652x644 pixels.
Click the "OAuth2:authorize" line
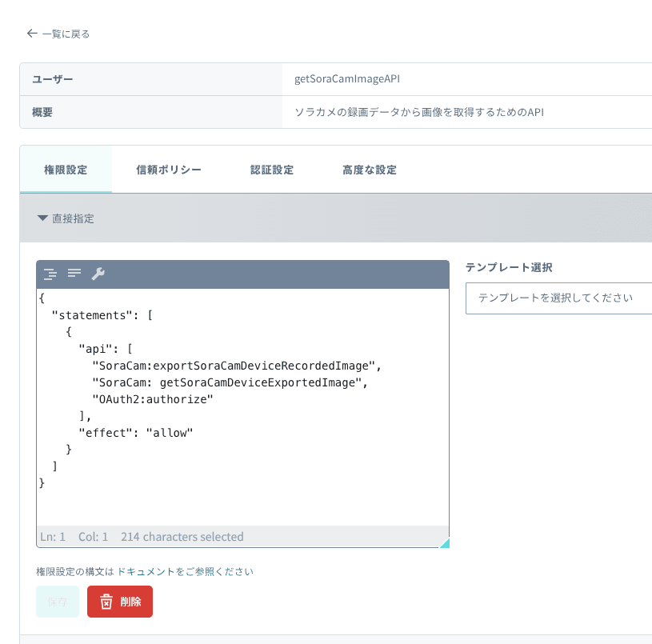(x=153, y=399)
